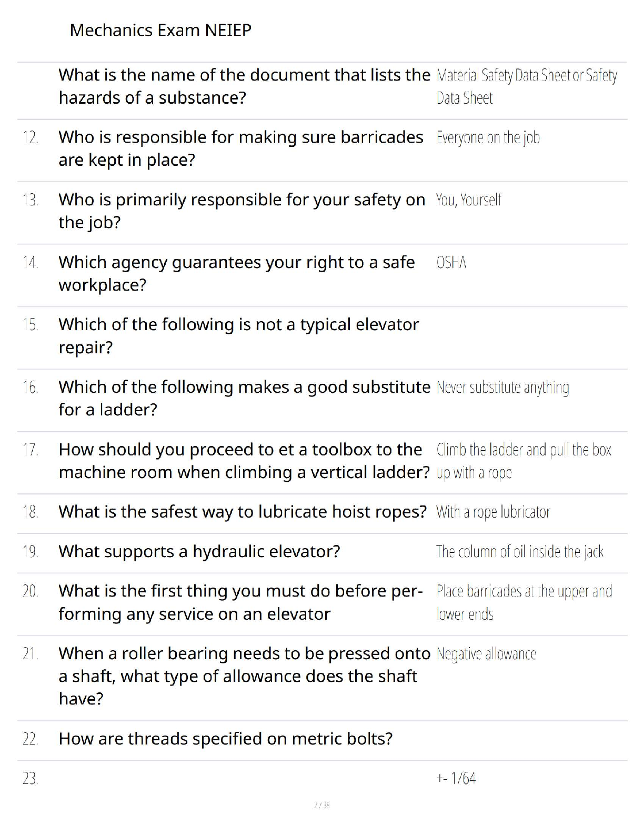Click the 'OSHA' answer text
The width and height of the screenshot is (644, 834).
click(x=451, y=262)
